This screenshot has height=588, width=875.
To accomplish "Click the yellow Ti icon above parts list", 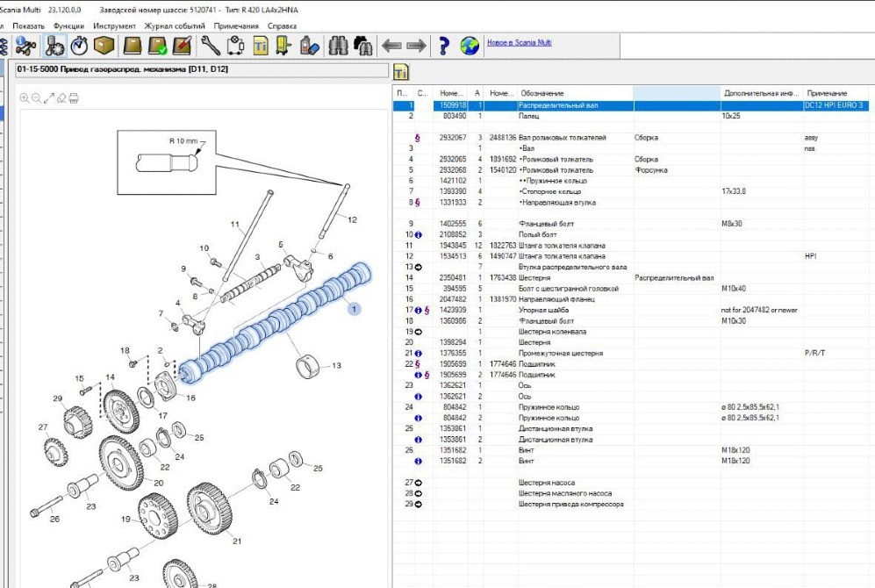I will [x=401, y=72].
